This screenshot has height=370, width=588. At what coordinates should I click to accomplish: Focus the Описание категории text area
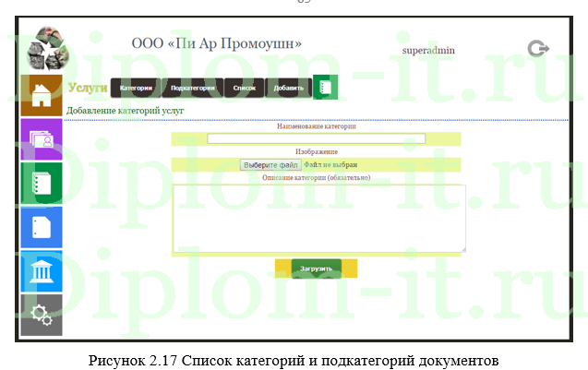[x=319, y=219]
